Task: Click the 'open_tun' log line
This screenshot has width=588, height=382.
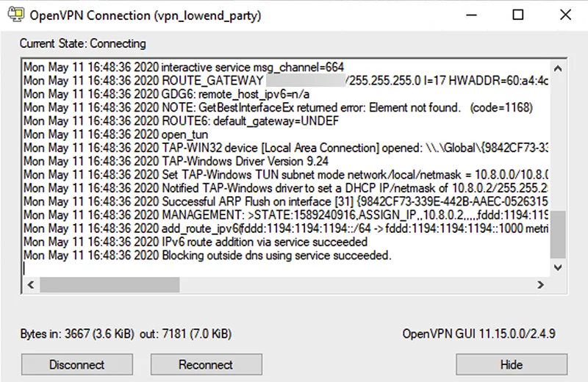Action: click(116, 134)
